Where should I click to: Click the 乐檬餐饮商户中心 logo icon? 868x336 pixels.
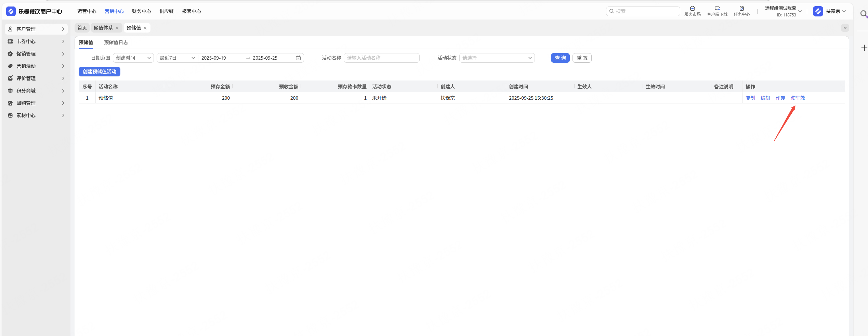pyautogui.click(x=11, y=11)
